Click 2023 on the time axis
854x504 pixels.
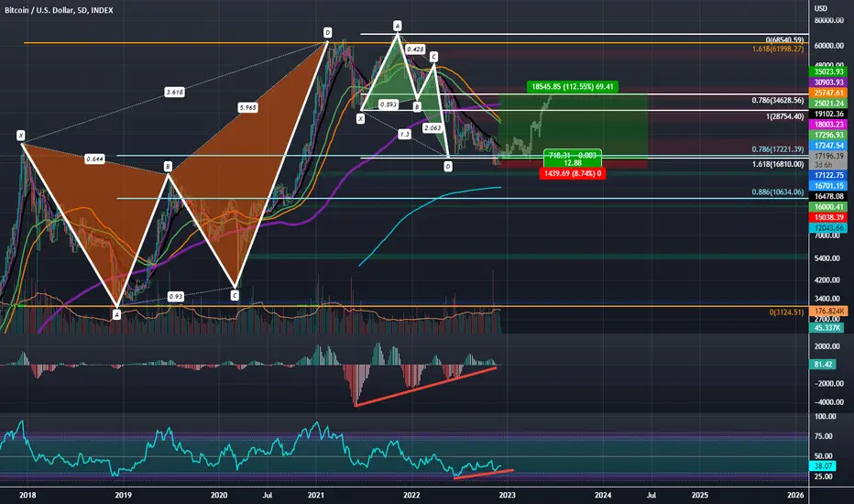pos(507,495)
